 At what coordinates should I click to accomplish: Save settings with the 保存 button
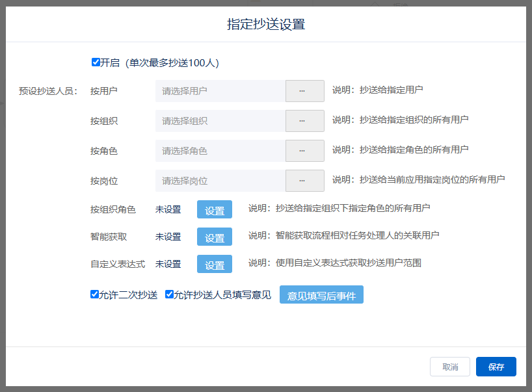(x=496, y=367)
